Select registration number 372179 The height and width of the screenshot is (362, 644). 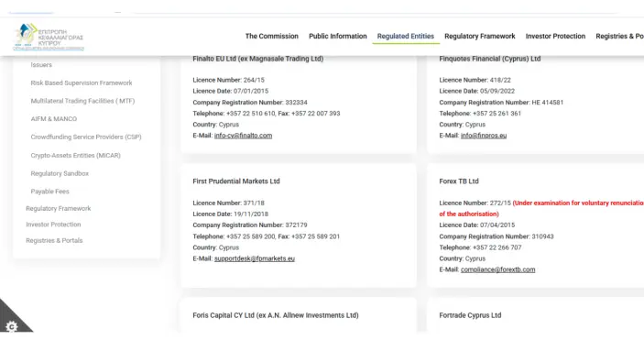[296, 225]
